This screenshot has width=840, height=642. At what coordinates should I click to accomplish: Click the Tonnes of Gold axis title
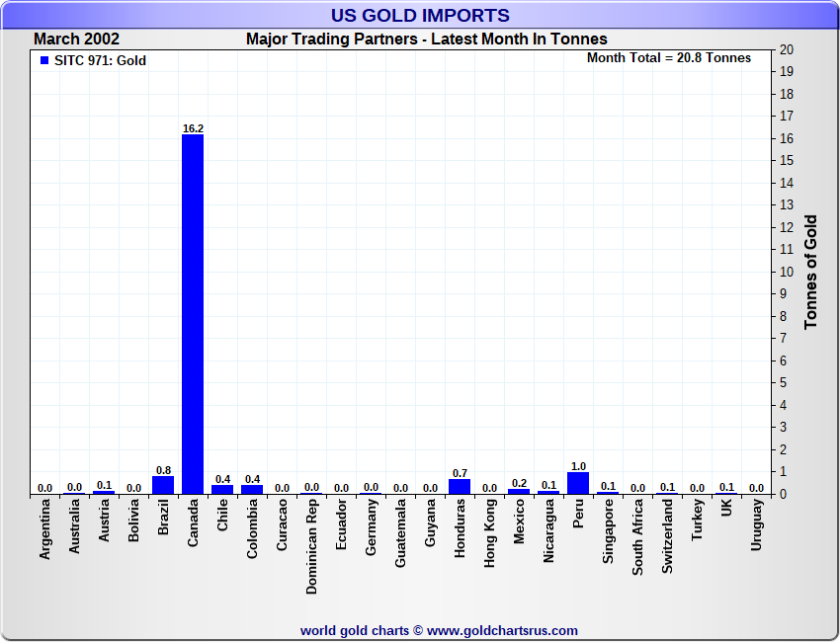tap(810, 272)
